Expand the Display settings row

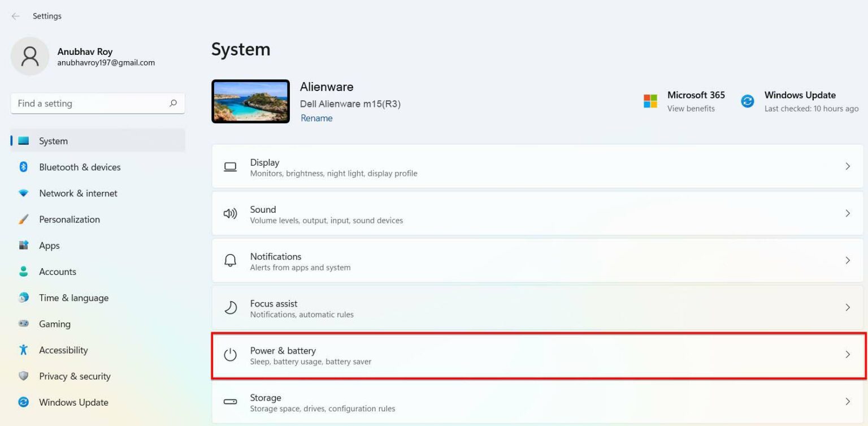[x=537, y=166]
